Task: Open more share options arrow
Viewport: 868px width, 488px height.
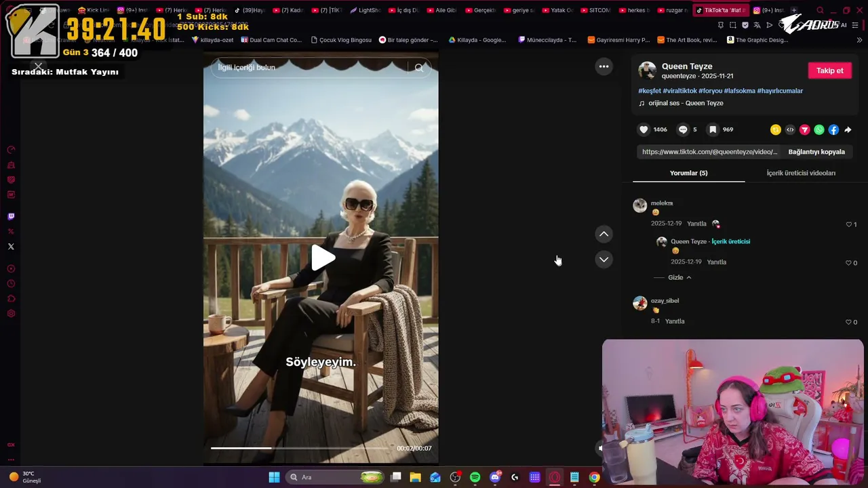Action: pos(848,129)
